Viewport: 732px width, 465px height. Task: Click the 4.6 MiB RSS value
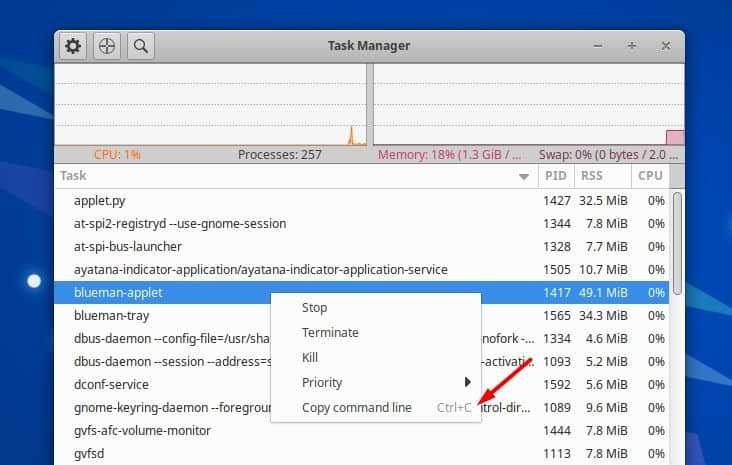tap(606, 338)
